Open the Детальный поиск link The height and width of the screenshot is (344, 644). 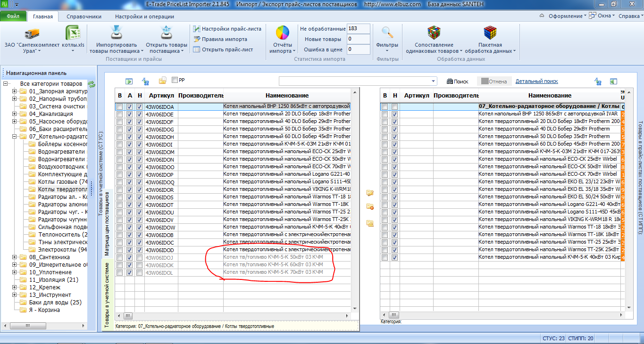536,81
